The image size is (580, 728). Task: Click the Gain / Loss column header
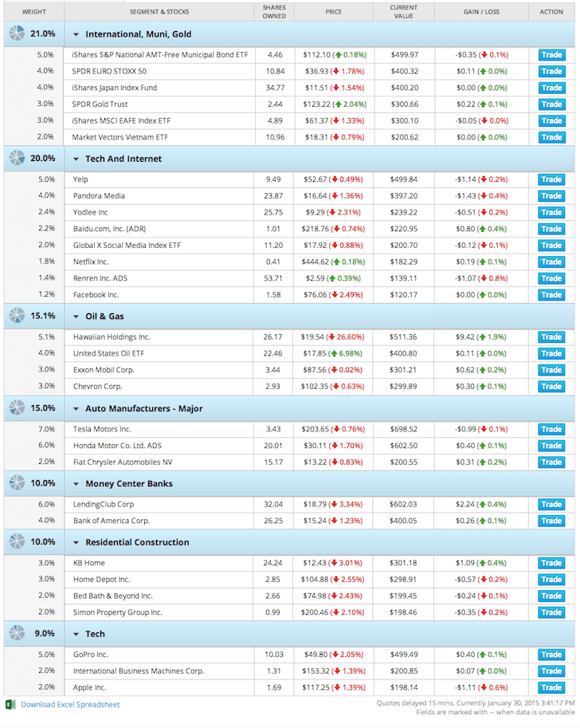click(481, 12)
